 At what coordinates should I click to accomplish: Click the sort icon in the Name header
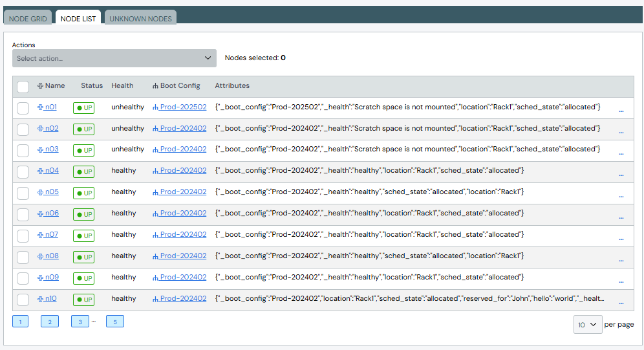pos(40,86)
